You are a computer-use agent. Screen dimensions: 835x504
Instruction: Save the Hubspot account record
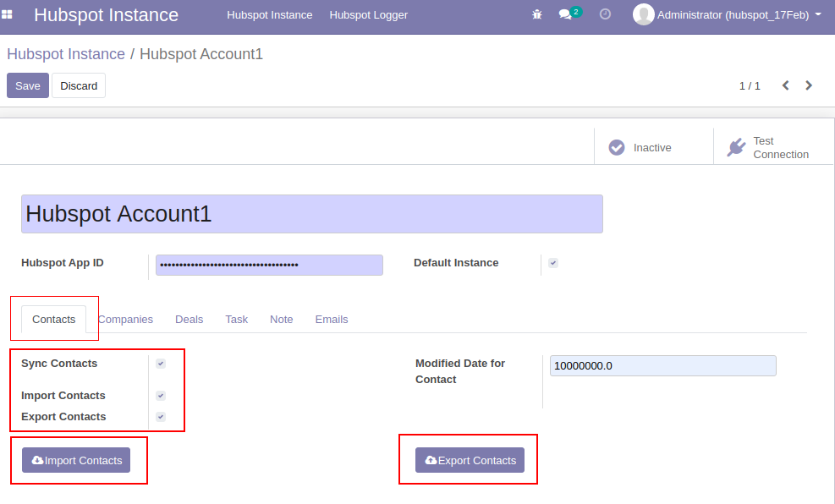pos(28,85)
